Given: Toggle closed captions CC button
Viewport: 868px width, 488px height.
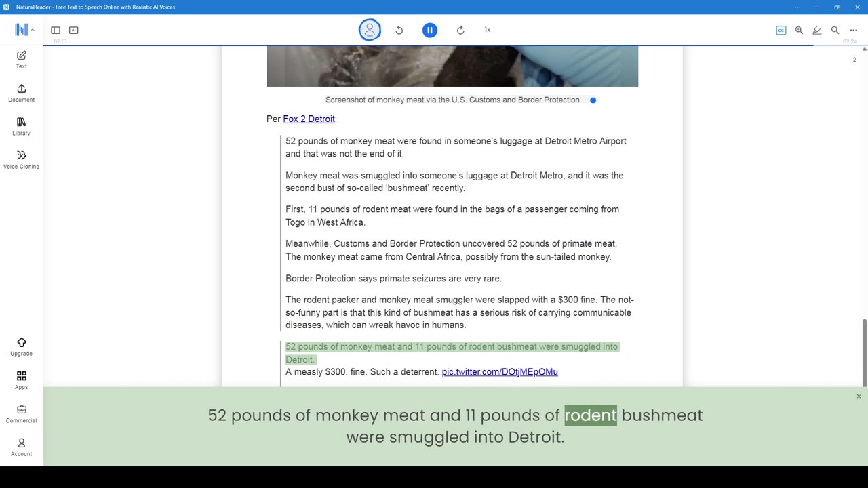Looking at the screenshot, I should tap(781, 30).
